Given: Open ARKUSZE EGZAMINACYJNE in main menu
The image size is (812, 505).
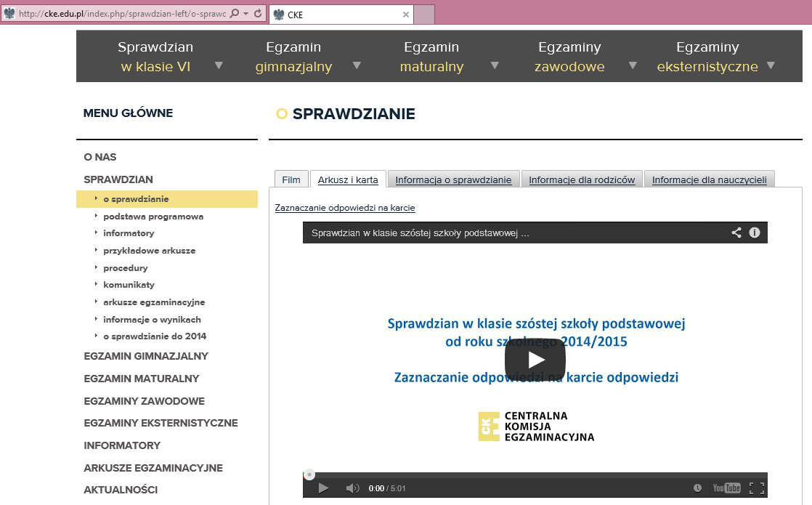Looking at the screenshot, I should coord(153,468).
